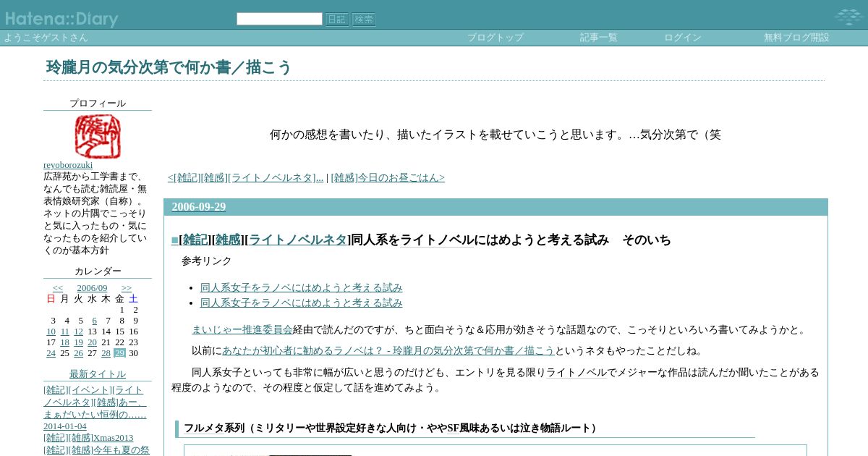Select calendar date 26
Screen dimensions: 868x456
tap(78, 353)
